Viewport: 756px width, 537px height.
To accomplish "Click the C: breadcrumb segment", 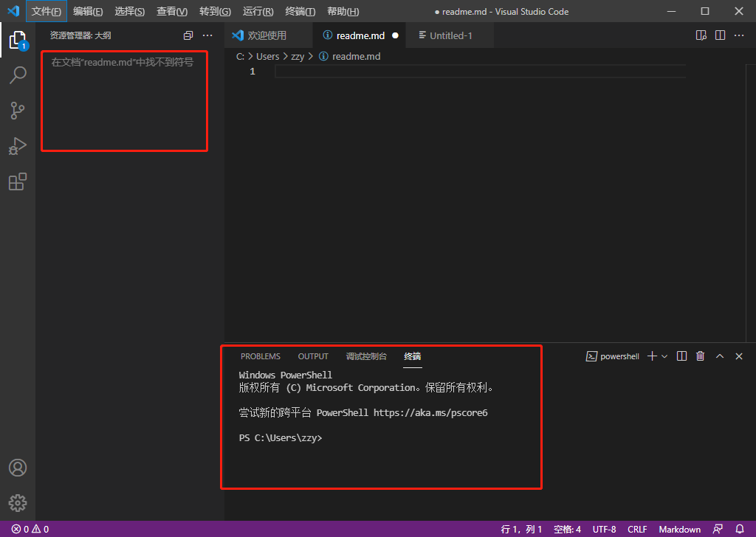I will point(240,56).
